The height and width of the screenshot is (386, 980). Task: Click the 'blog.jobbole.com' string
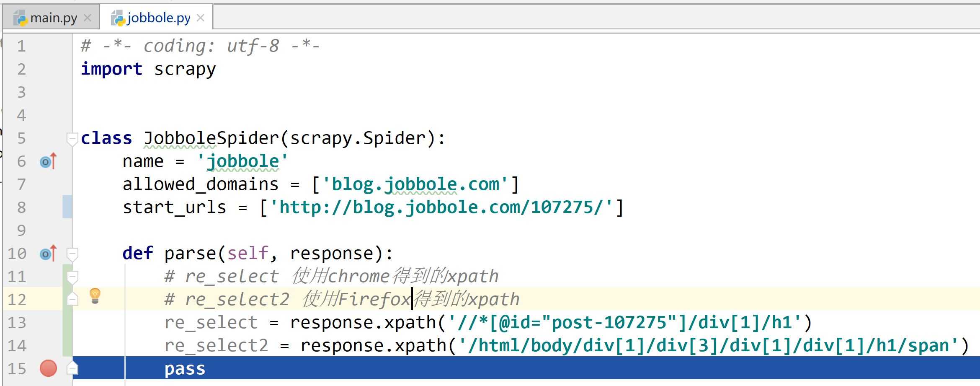pos(415,184)
